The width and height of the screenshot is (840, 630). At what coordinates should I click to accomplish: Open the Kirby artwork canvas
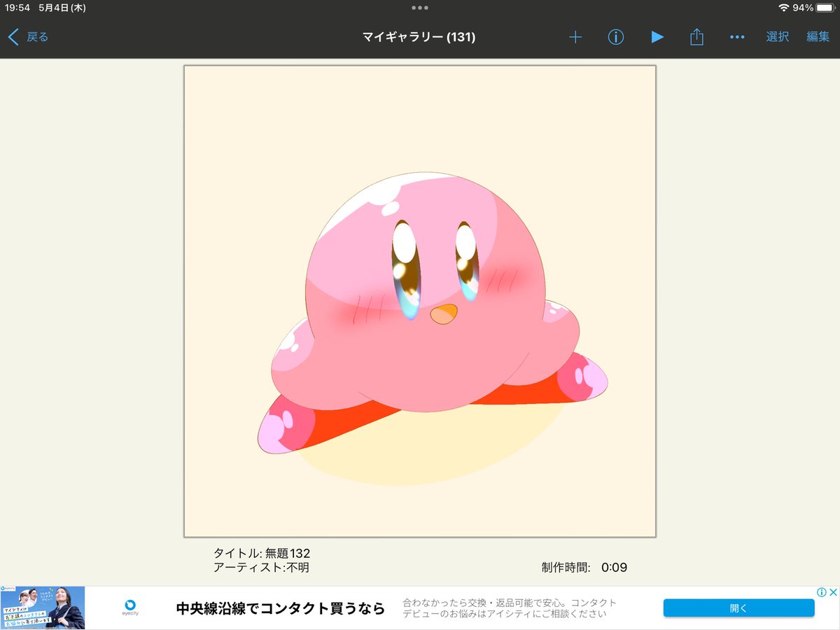point(420,301)
